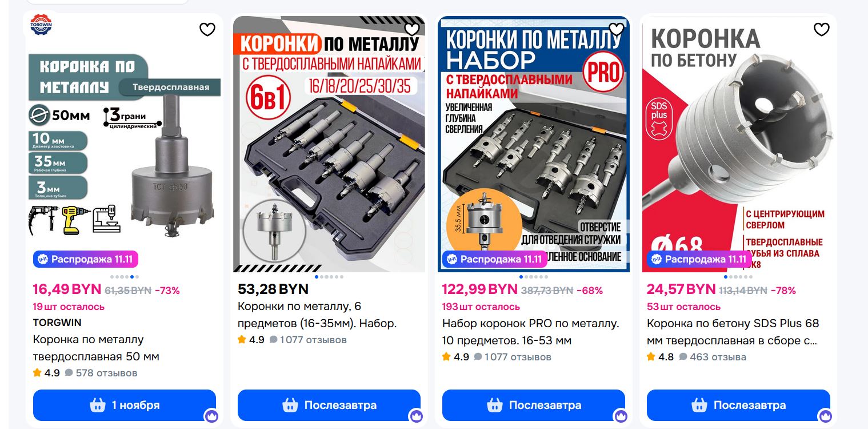Add the PRO 10-piece set to favorites

[x=617, y=29]
